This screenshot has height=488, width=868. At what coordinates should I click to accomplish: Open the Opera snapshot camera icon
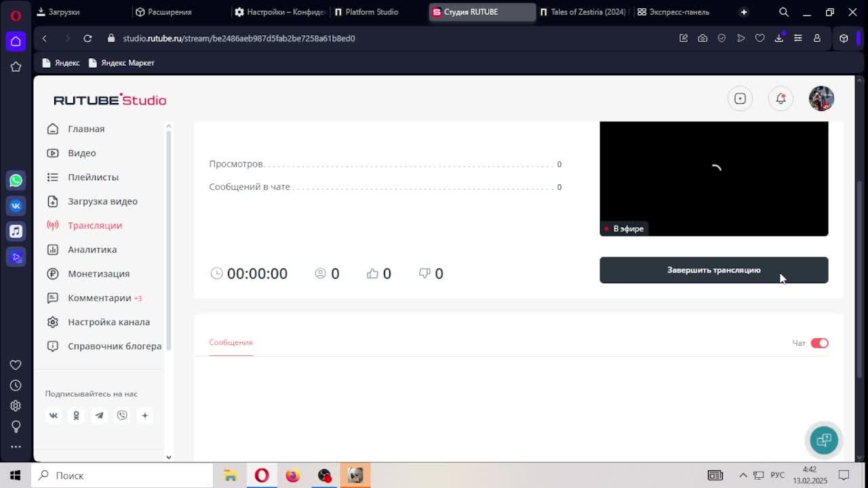[703, 39]
